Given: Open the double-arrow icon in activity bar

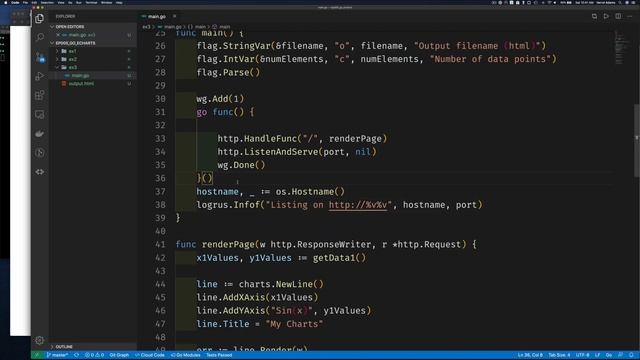Looking at the screenshot, I should pyautogui.click(x=40, y=172).
